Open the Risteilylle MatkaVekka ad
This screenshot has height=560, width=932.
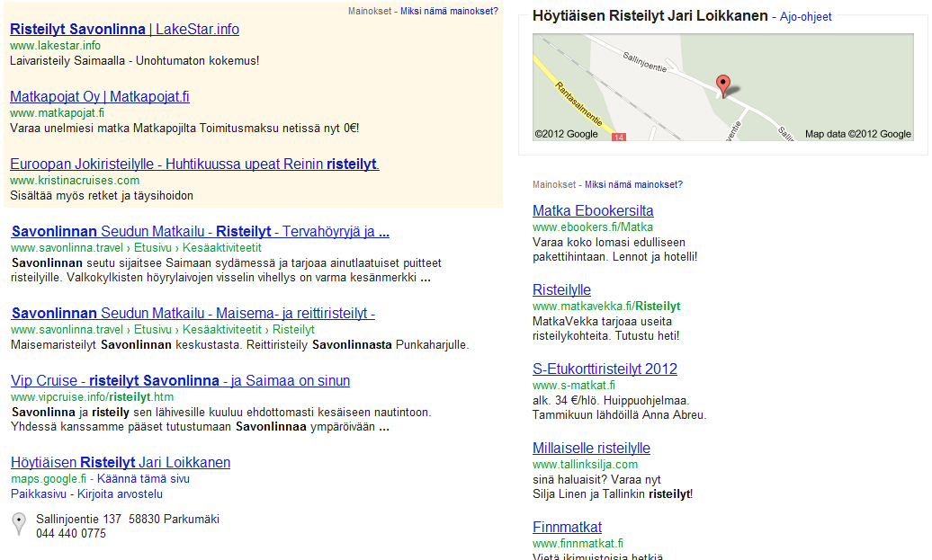tap(561, 289)
